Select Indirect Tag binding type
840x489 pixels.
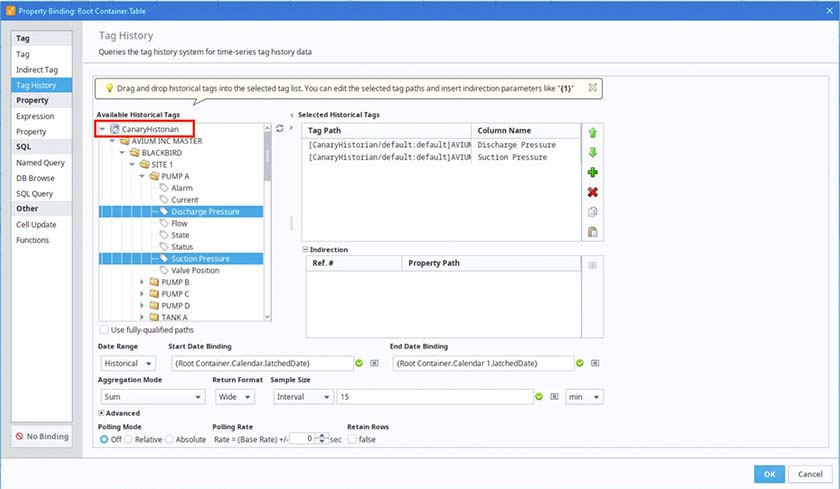(x=37, y=70)
